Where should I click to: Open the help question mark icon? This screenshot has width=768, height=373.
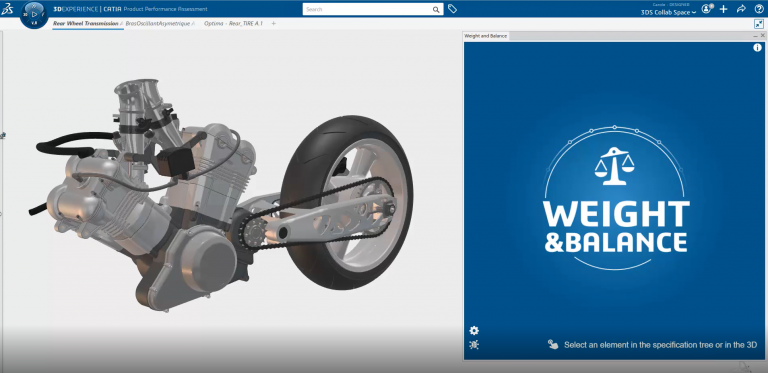(x=759, y=9)
